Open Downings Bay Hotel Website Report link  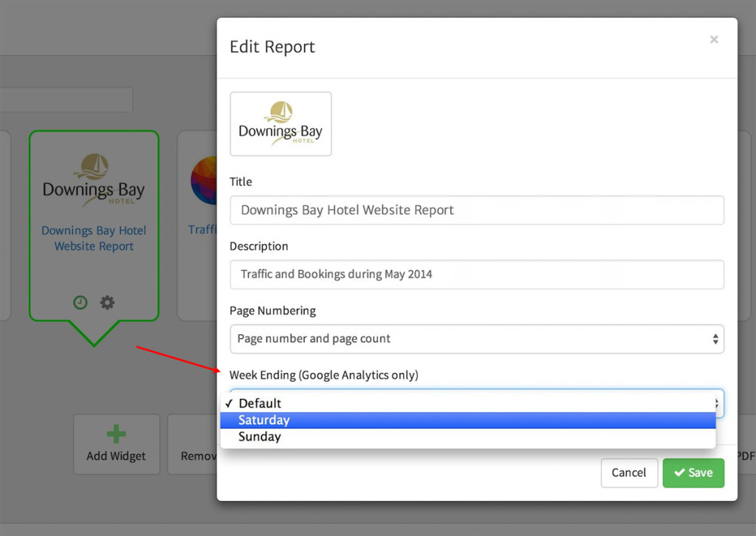94,238
